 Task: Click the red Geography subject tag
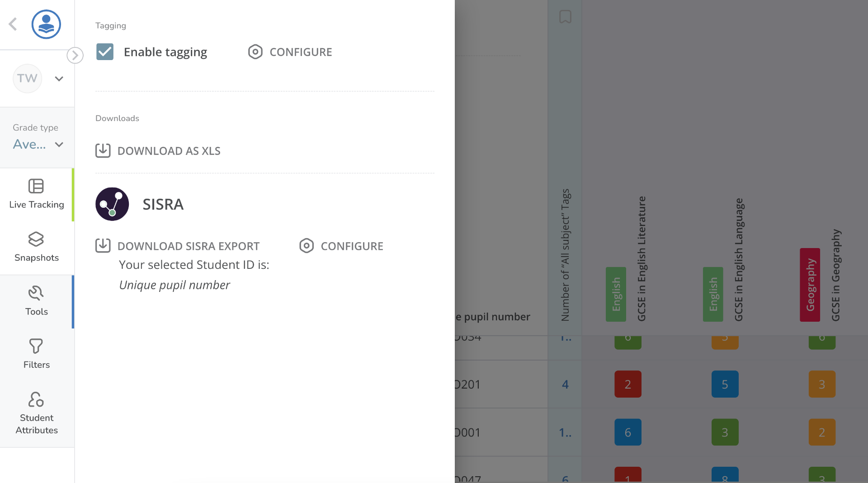tap(810, 285)
